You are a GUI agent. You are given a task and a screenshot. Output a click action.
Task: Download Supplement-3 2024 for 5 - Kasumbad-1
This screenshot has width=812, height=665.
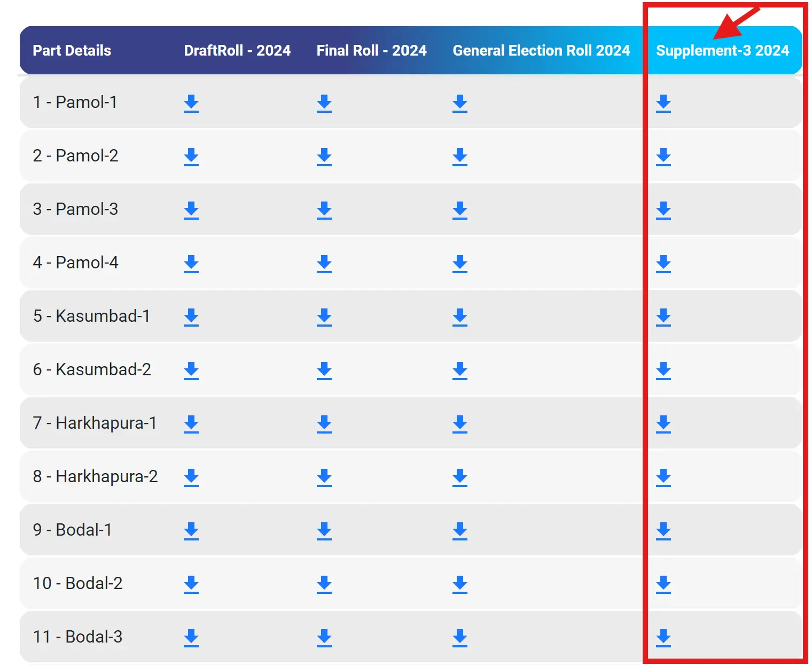pyautogui.click(x=663, y=317)
